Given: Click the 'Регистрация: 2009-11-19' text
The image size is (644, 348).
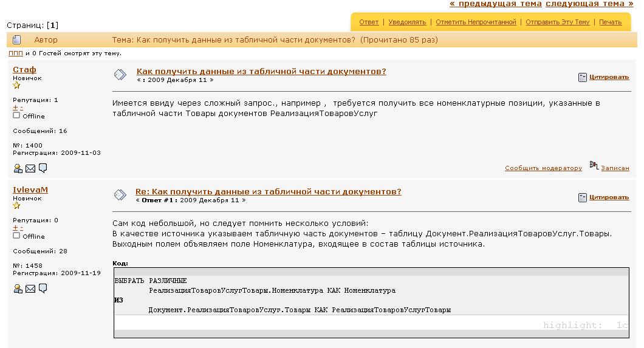Looking at the screenshot, I should coord(57,273).
